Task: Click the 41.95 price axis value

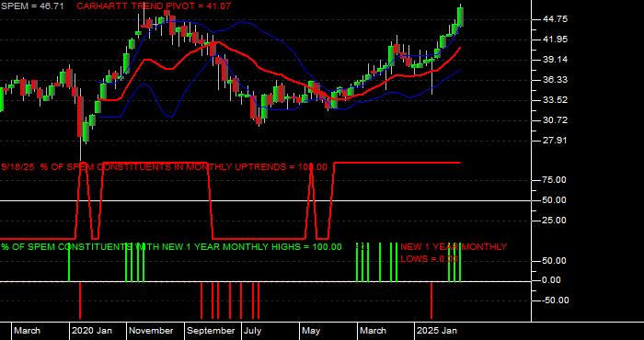Action: click(555, 40)
